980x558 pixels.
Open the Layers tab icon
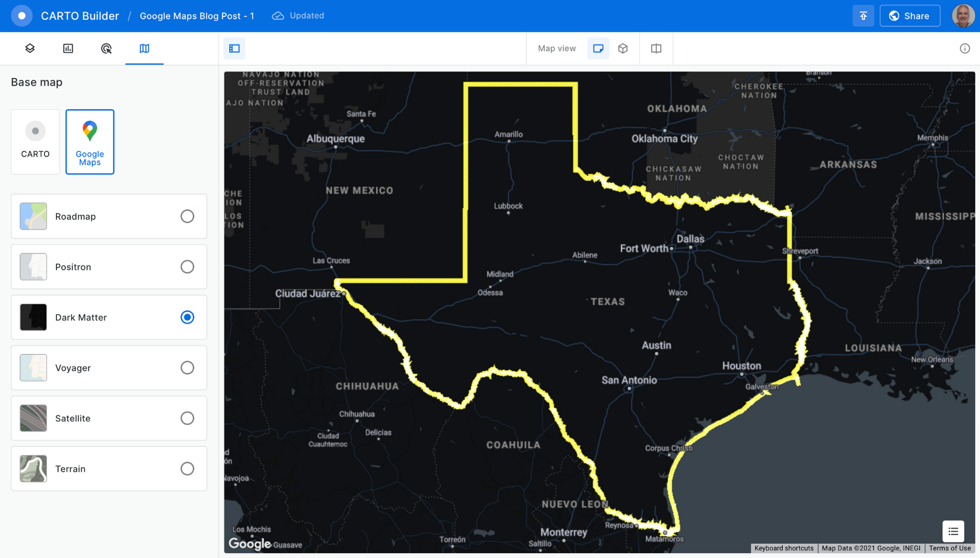click(30, 48)
